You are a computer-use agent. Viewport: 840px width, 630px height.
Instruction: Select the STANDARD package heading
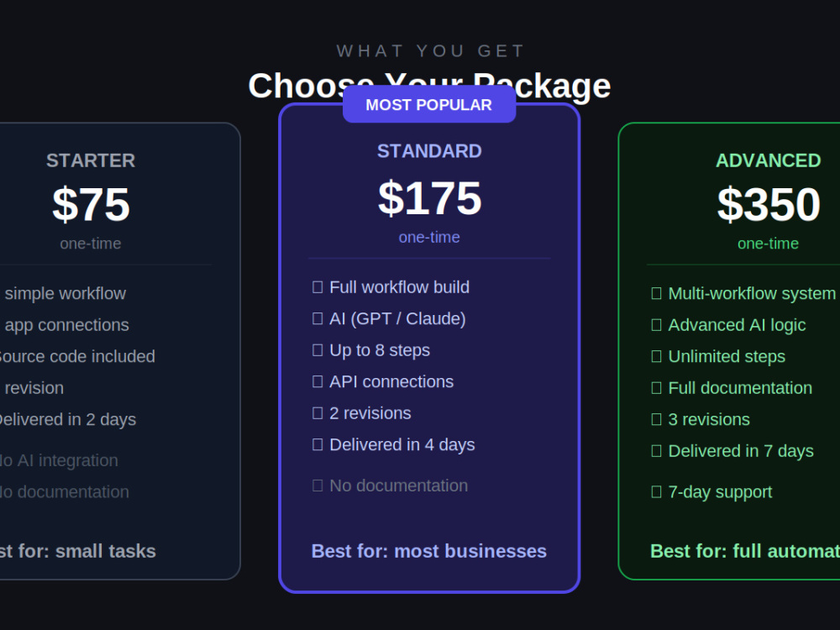(x=429, y=151)
